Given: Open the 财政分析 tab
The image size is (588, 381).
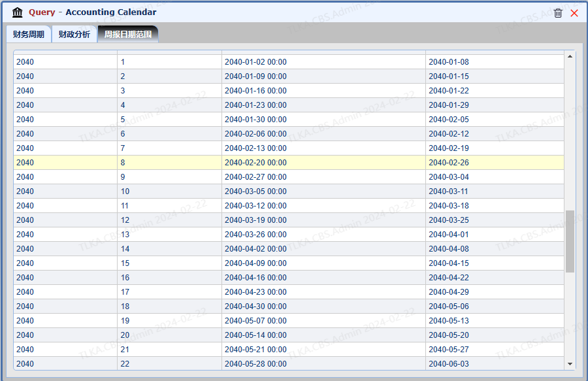Looking at the screenshot, I should click(74, 35).
